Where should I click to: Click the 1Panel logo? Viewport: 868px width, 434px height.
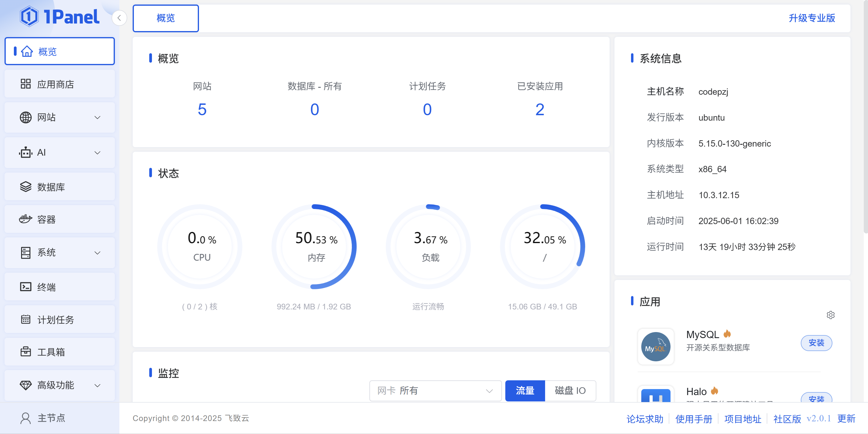click(59, 17)
